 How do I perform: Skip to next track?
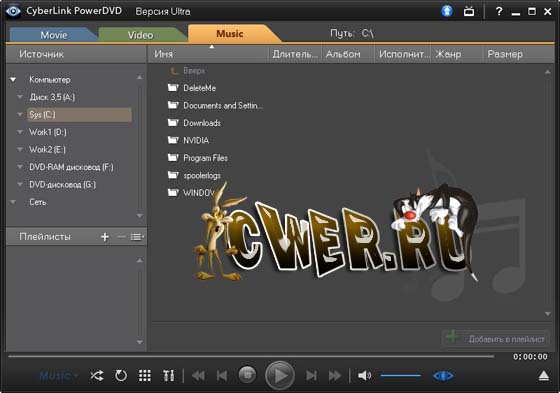[x=311, y=375]
